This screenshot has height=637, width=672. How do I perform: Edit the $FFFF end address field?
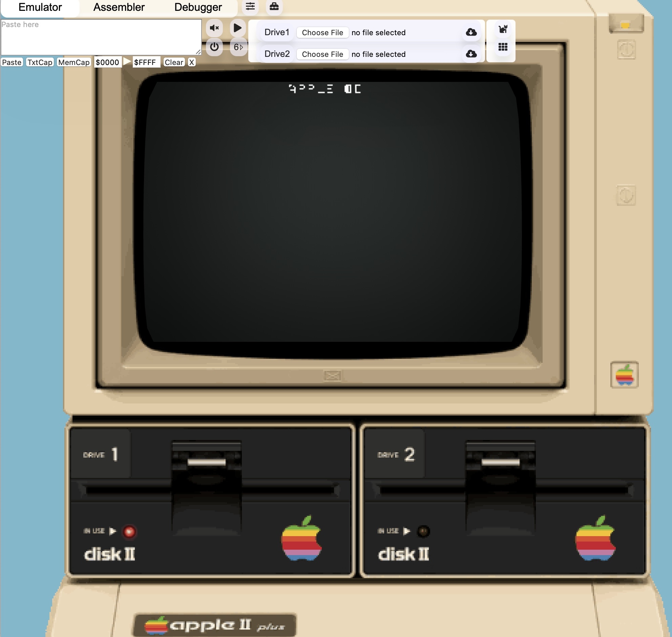click(x=146, y=62)
